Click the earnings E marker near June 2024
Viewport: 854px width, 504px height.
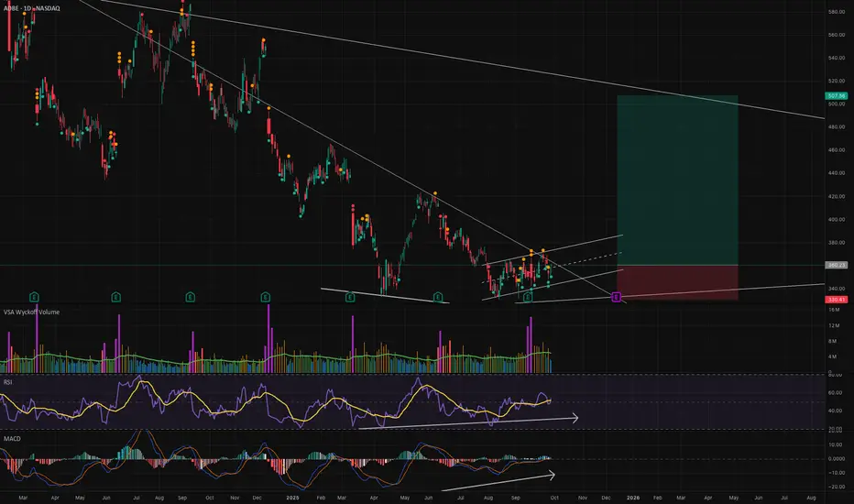[x=115, y=297]
